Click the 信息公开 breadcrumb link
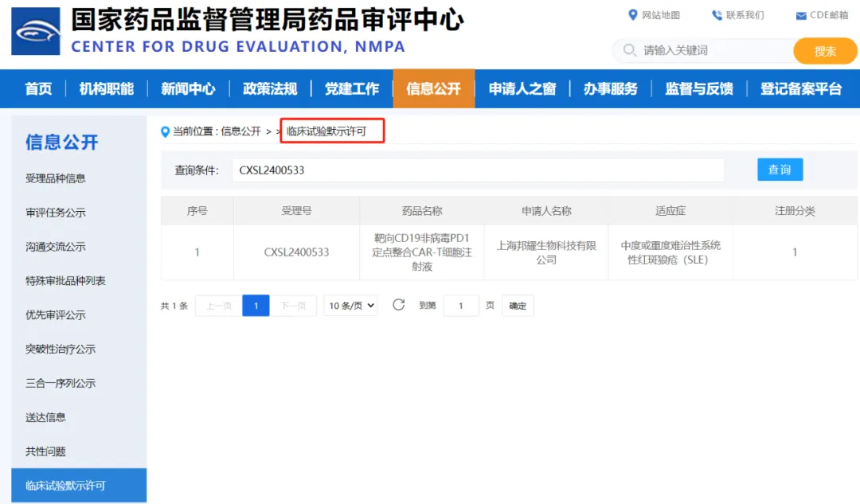The width and height of the screenshot is (860, 504). [240, 131]
